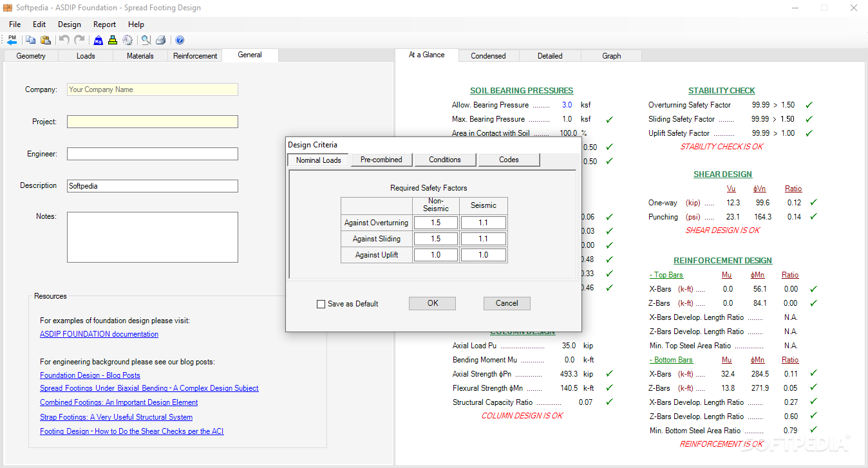This screenshot has width=868, height=468.
Task: Switch to the Condensed results tab
Action: 488,56
